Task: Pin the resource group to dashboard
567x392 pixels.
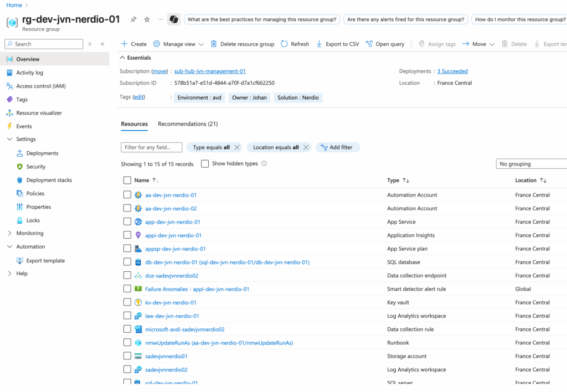Action: [x=133, y=19]
